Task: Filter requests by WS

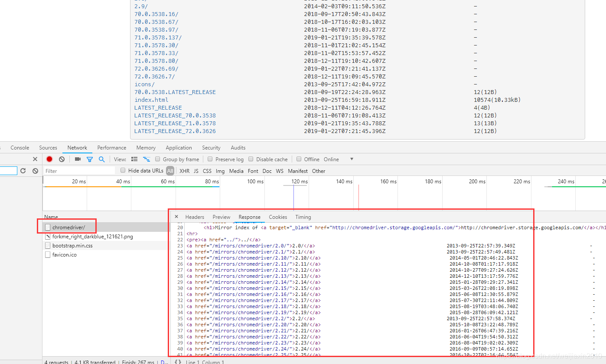Action: pyautogui.click(x=280, y=171)
